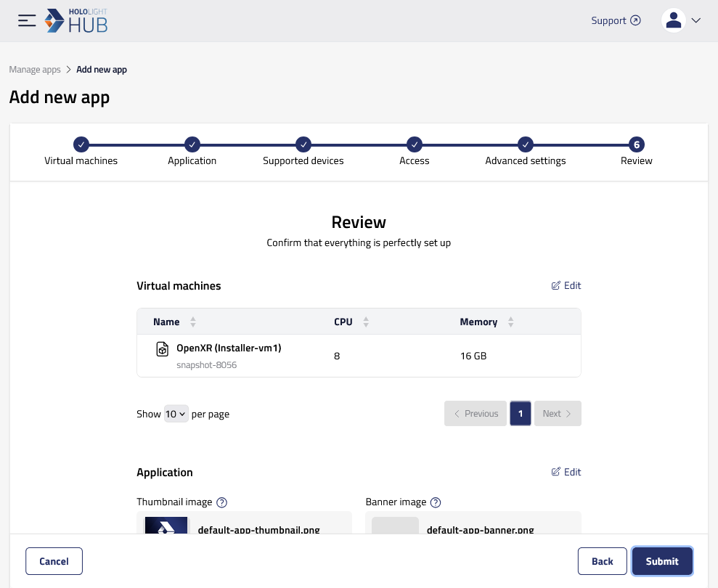Screen dimensions: 718x588
Task: Select the OpenXR (Installer-vm1) row name
Action: click(229, 348)
